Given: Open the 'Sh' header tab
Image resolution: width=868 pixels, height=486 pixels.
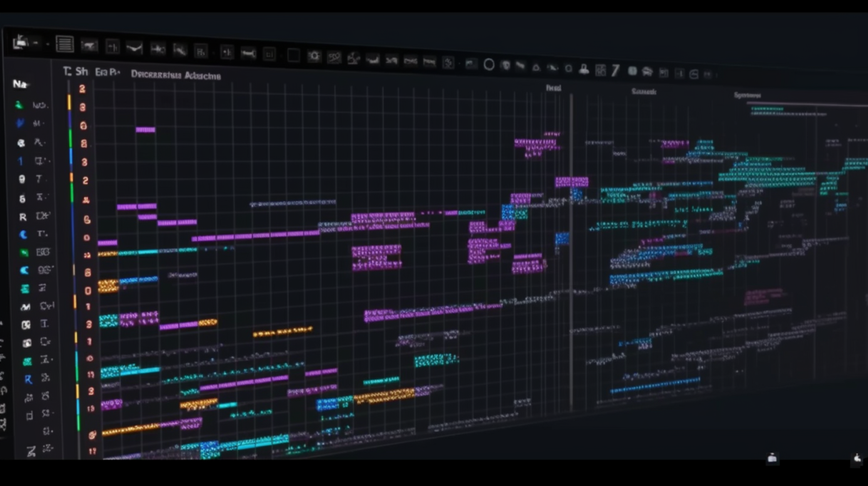Looking at the screenshot, I should coord(82,71).
